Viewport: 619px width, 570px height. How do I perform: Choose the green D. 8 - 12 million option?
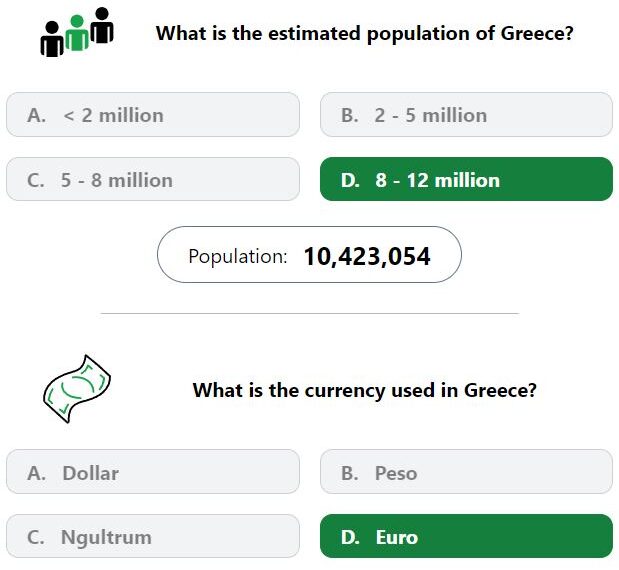466,179
